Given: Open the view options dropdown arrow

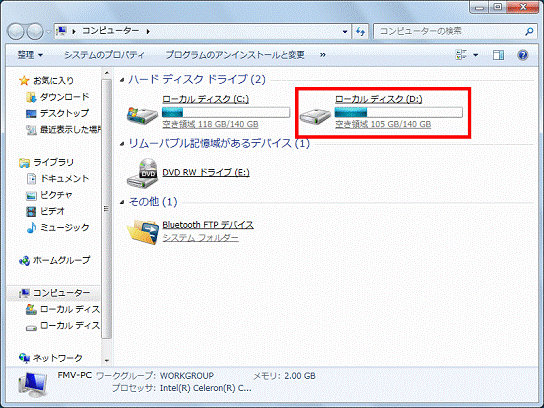Looking at the screenshot, I should 476,55.
